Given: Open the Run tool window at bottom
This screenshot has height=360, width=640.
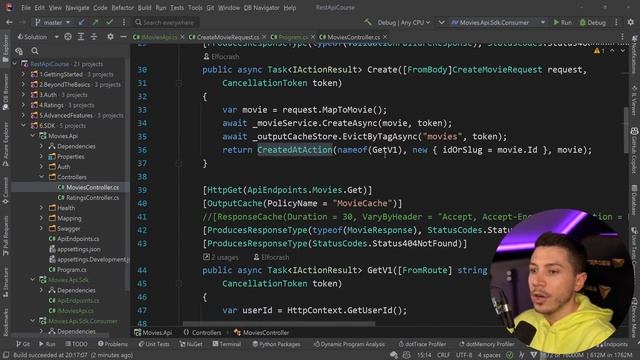Looking at the screenshot, I should point(47,344).
